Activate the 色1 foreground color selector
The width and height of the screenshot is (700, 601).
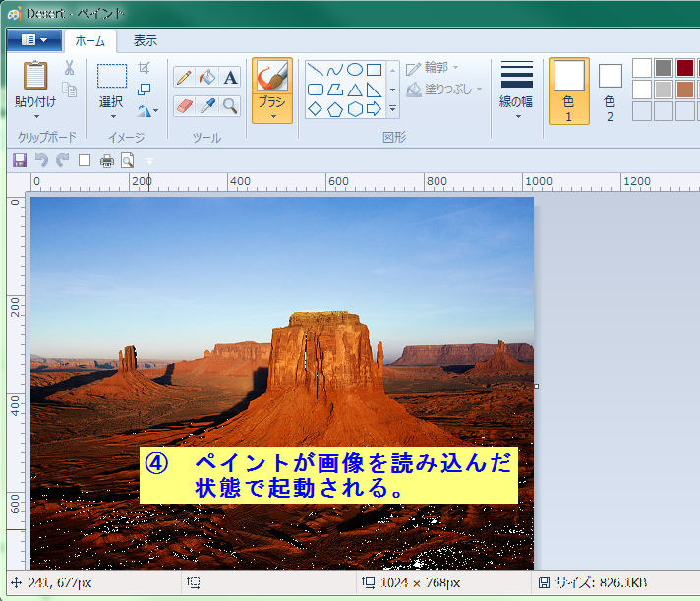pos(569,90)
